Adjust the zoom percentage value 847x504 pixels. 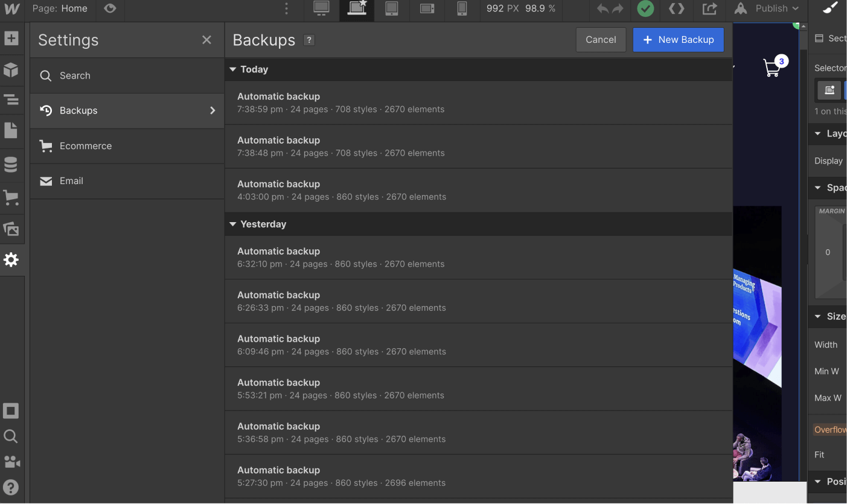click(536, 9)
